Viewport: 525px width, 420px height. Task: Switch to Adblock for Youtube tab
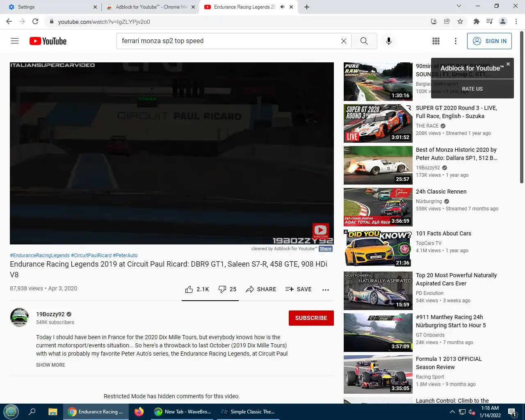click(150, 7)
